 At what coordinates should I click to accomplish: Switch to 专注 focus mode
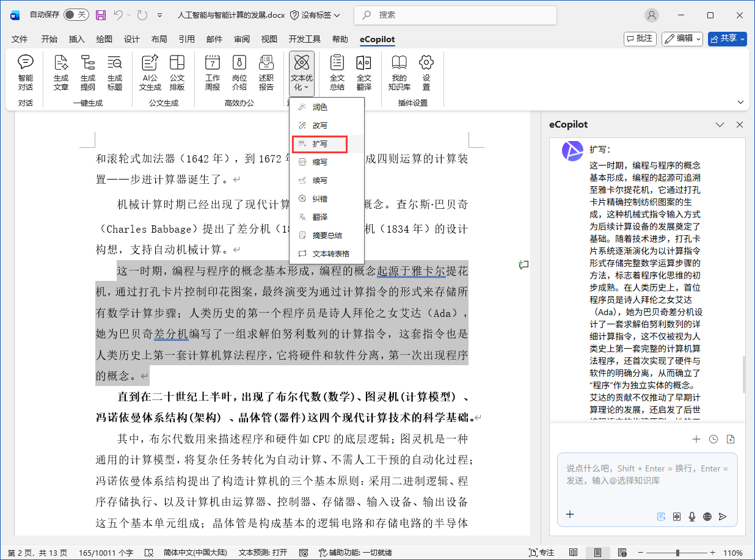click(x=541, y=553)
